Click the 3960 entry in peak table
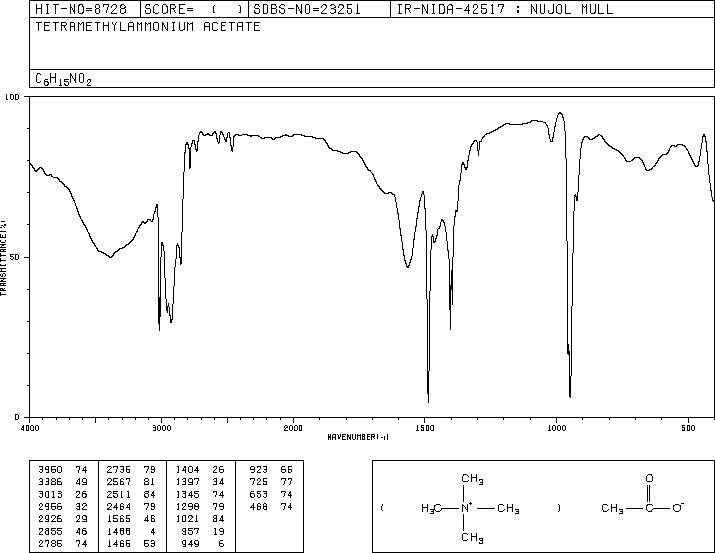The width and height of the screenshot is (715, 553). [50, 470]
